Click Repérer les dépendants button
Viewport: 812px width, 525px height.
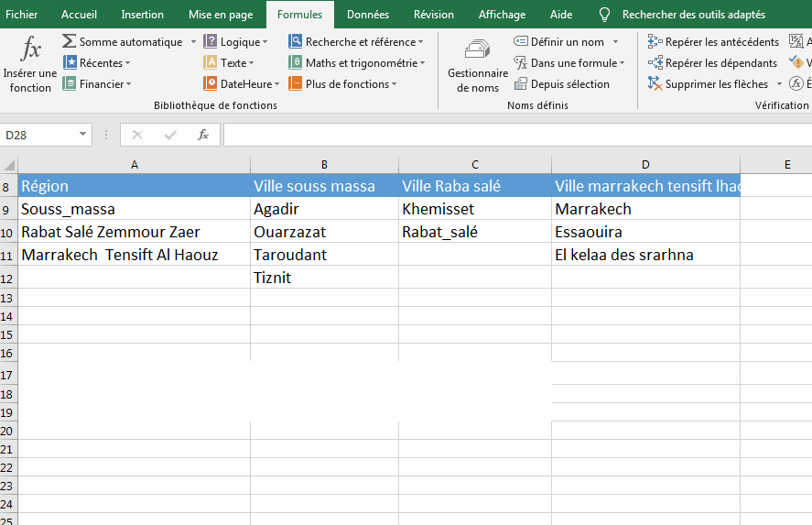pos(713,62)
